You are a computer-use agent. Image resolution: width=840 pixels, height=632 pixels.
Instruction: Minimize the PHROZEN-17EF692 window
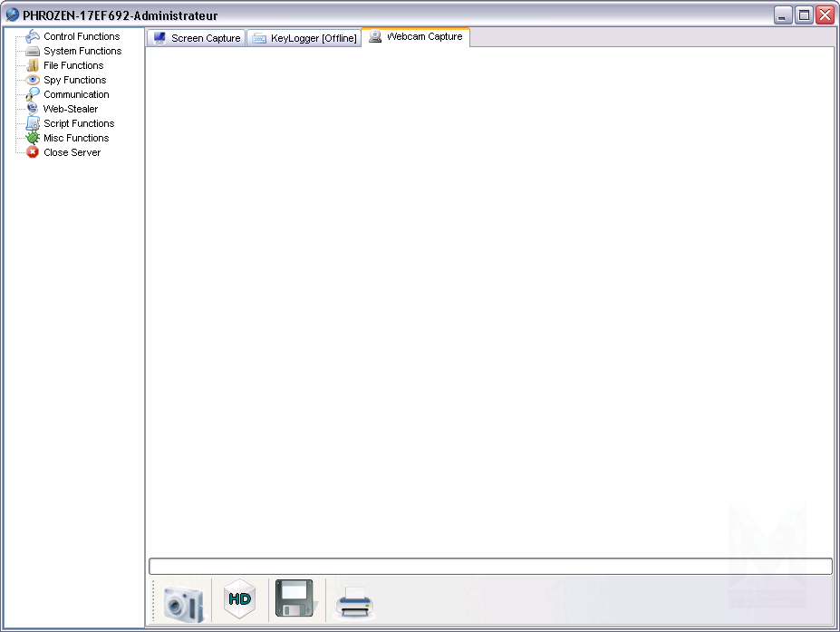[783, 15]
